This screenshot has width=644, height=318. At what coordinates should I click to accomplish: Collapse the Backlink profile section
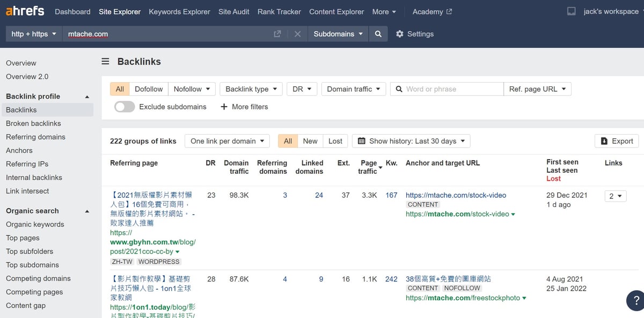pos(87,97)
